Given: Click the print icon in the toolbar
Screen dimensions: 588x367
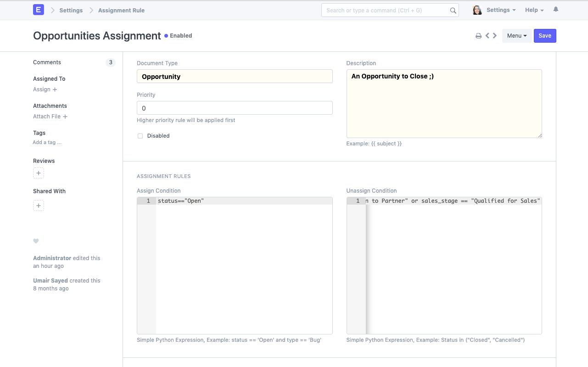Looking at the screenshot, I should tap(478, 35).
